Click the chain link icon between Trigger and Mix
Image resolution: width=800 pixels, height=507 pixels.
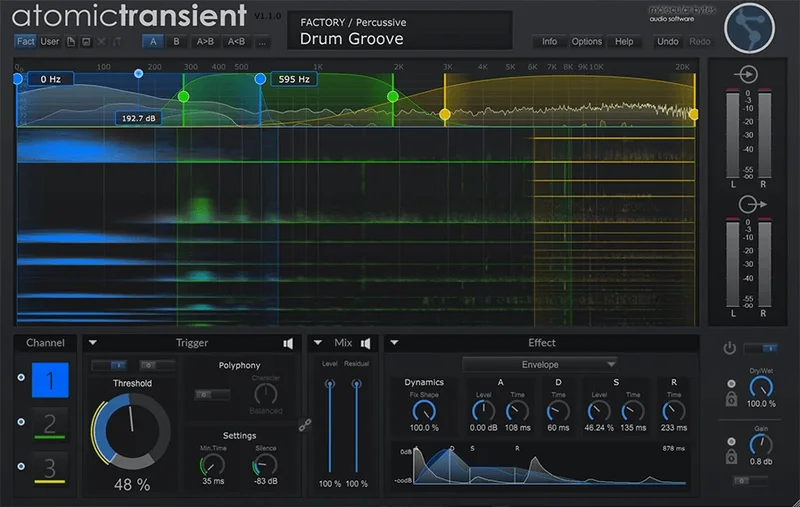(x=305, y=425)
